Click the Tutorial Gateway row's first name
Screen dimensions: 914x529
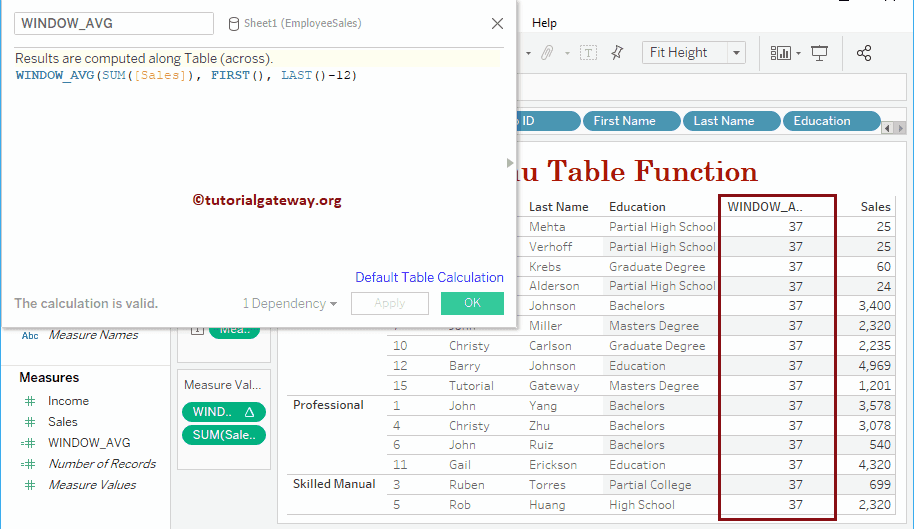click(x=471, y=386)
